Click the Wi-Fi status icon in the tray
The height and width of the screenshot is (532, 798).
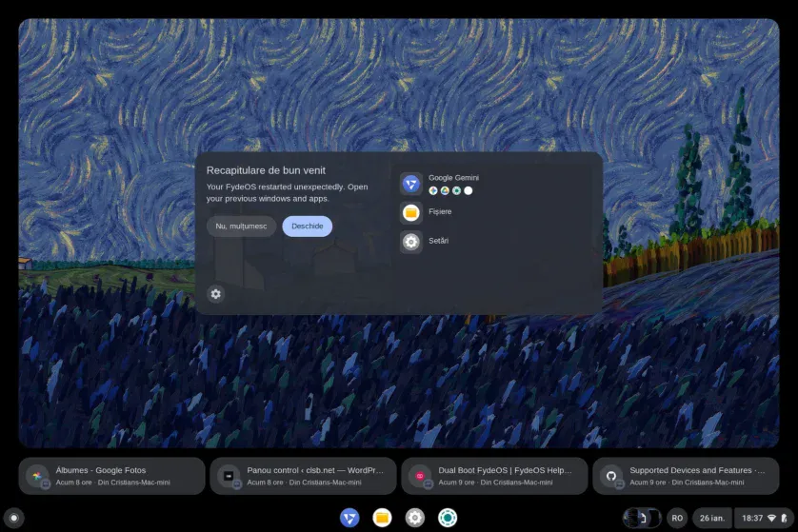[x=772, y=519]
